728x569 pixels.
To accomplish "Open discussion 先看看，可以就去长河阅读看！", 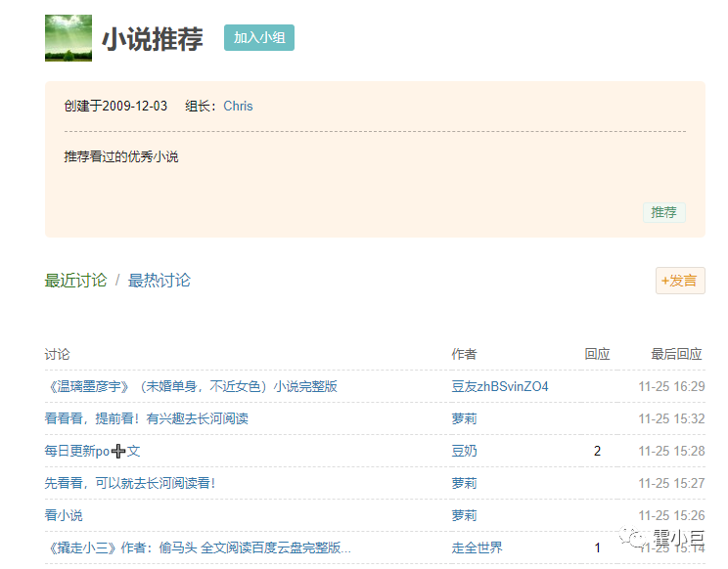I will point(130,483).
